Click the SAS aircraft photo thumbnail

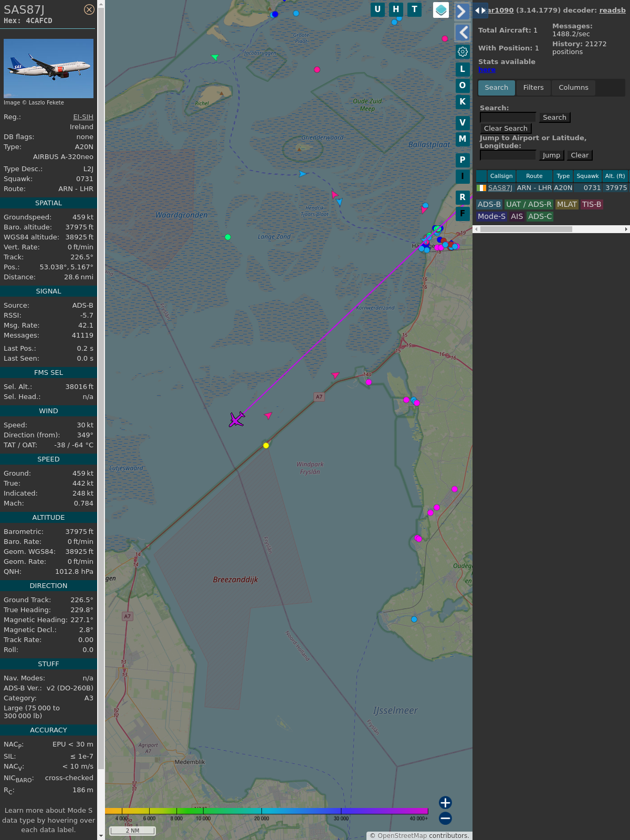coord(48,68)
